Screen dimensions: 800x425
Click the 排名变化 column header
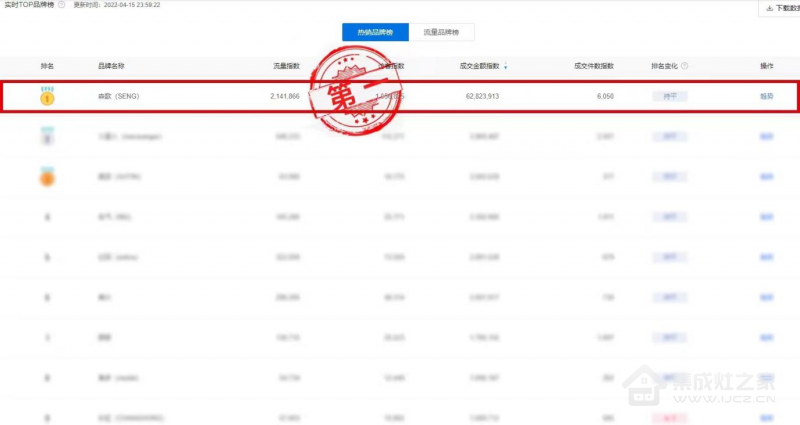(665, 66)
